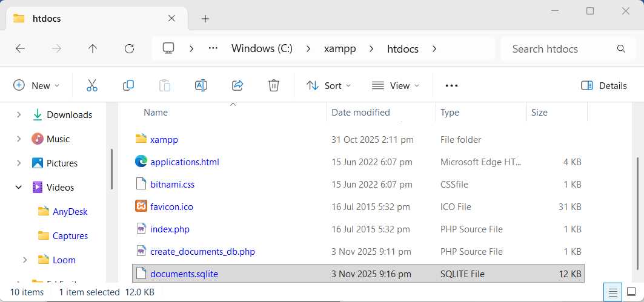This screenshot has height=302, width=644.
Task: Click the htdocs breadcrumb in address bar
Action: [403, 49]
